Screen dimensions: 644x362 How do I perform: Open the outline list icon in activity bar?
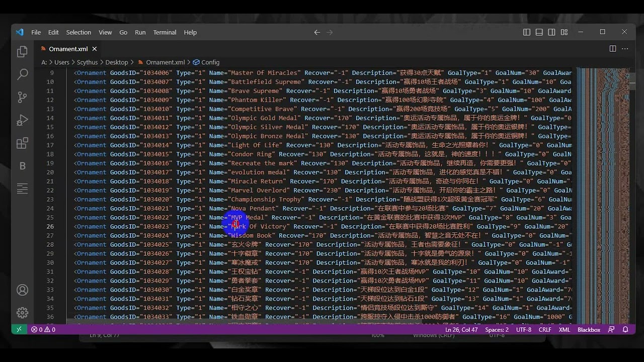(x=22, y=189)
